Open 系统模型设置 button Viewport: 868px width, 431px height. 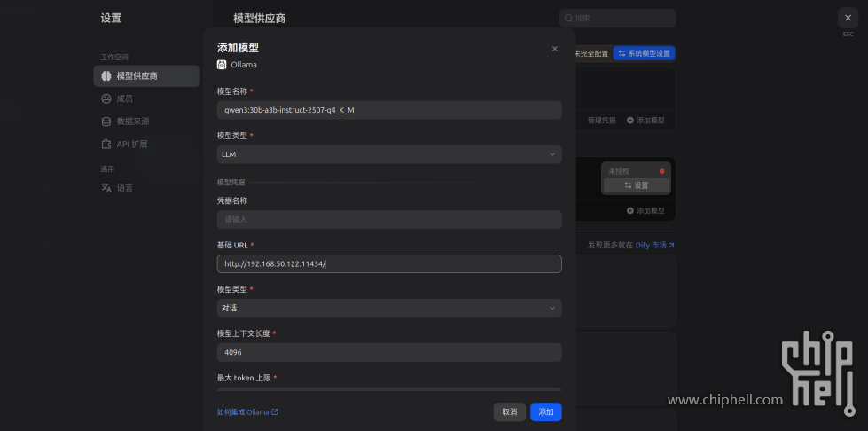(x=644, y=54)
